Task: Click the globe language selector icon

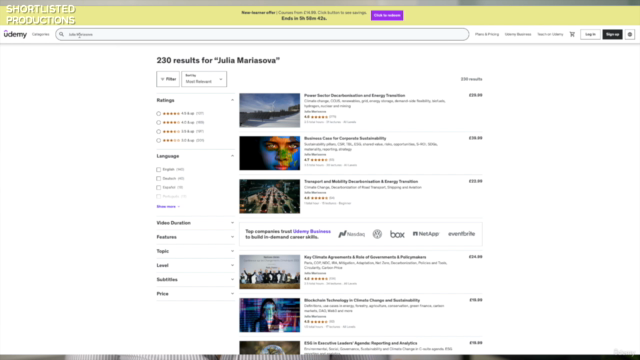Action: [x=630, y=34]
